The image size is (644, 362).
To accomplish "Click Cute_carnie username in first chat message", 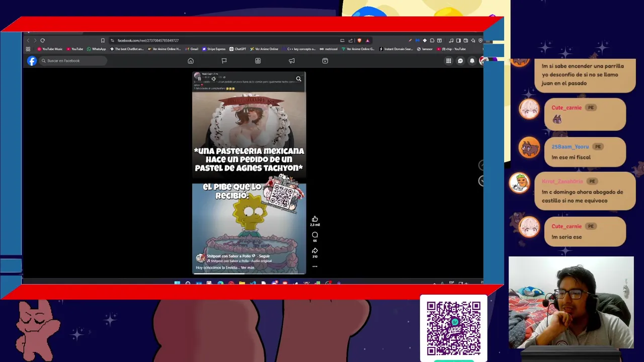I will pyautogui.click(x=567, y=108).
